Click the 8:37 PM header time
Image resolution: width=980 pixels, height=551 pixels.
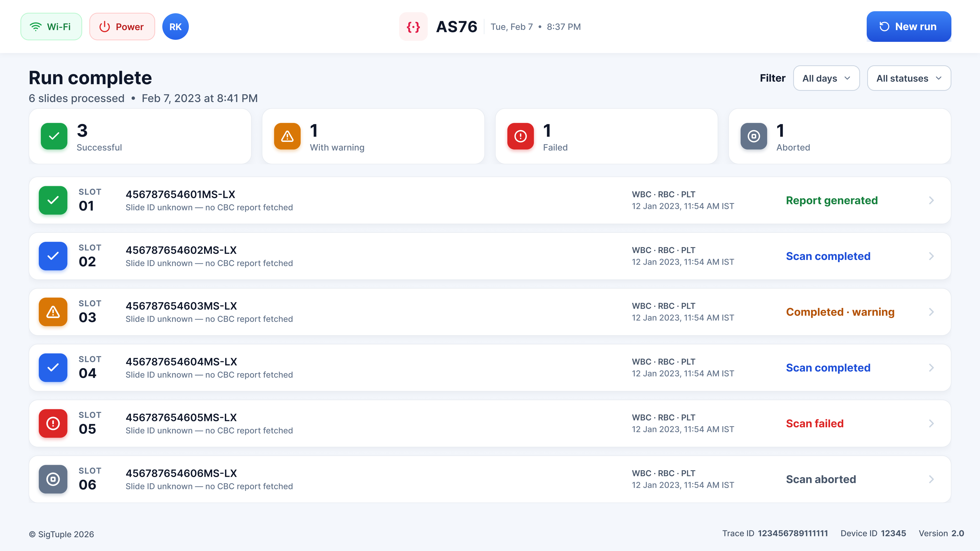563,27
